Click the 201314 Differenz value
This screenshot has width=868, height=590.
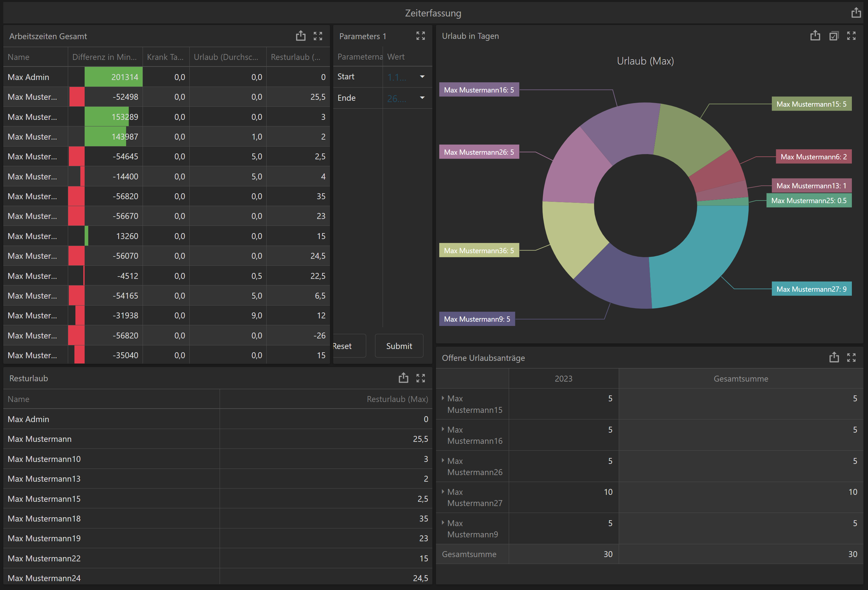pyautogui.click(x=105, y=77)
